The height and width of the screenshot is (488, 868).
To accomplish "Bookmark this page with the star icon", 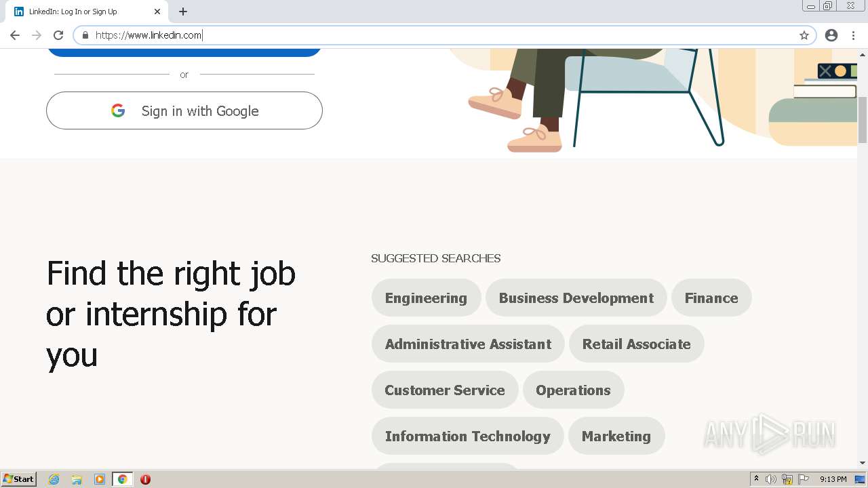I will pos(804,35).
